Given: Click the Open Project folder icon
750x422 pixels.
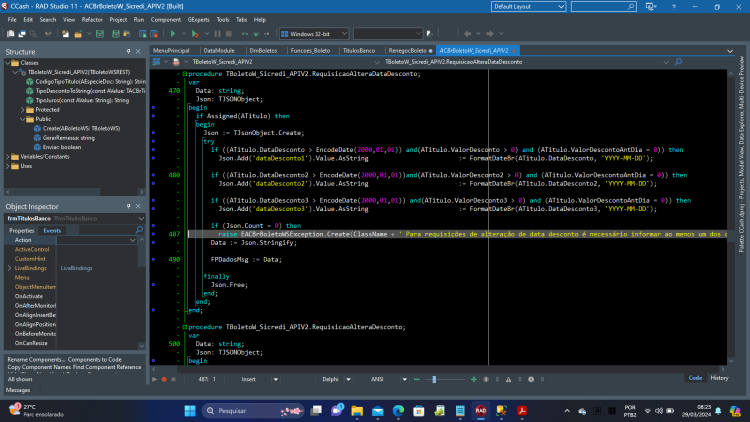Looking at the screenshot, I should 78,33.
